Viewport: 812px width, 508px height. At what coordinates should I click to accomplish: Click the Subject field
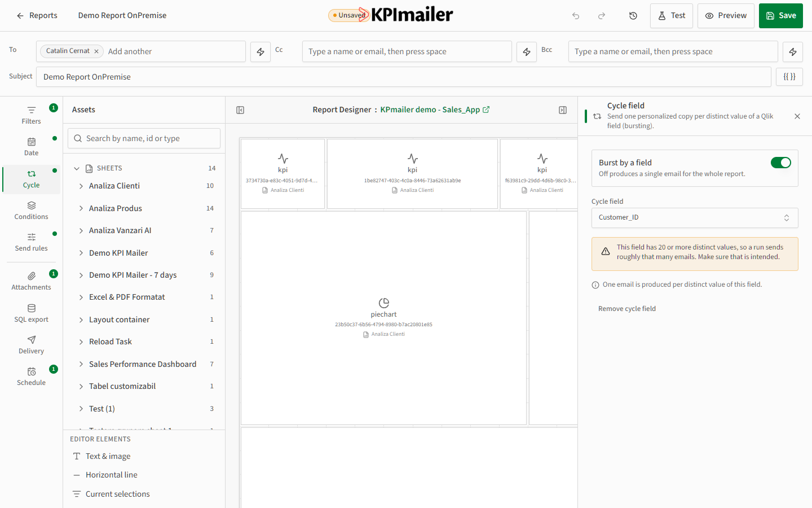pos(404,77)
